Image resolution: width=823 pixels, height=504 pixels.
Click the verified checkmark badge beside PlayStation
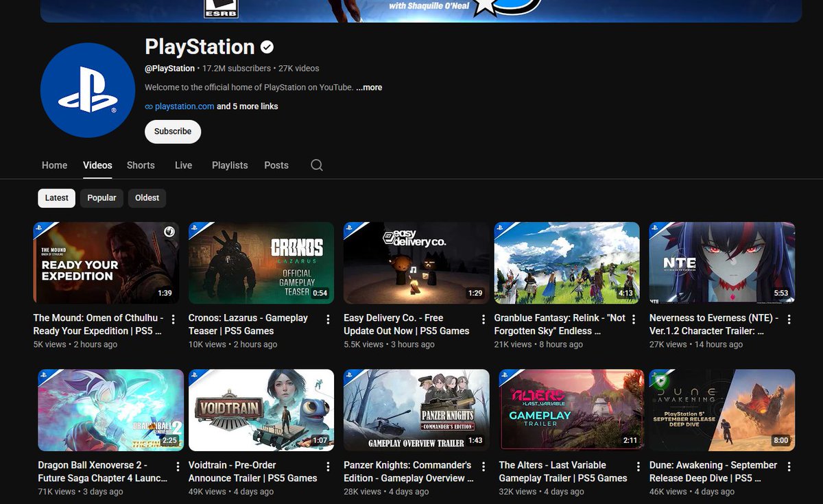coord(267,47)
